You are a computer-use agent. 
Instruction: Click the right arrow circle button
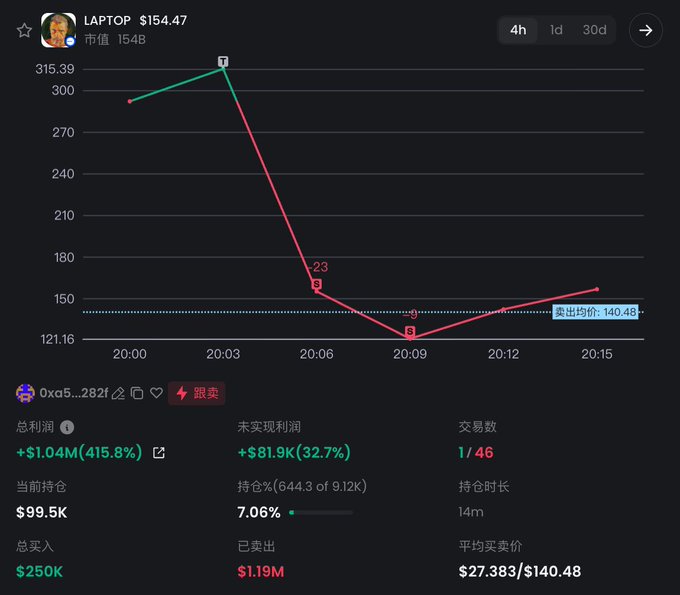point(646,30)
